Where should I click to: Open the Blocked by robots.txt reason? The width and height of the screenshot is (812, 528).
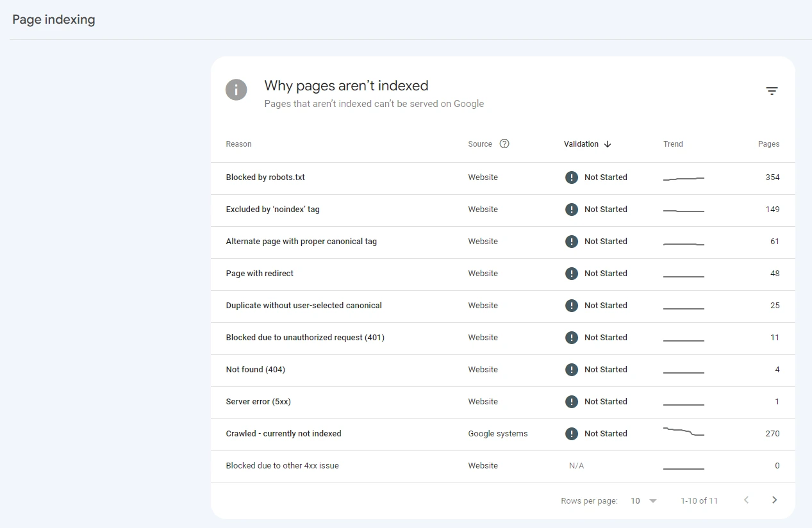(265, 177)
